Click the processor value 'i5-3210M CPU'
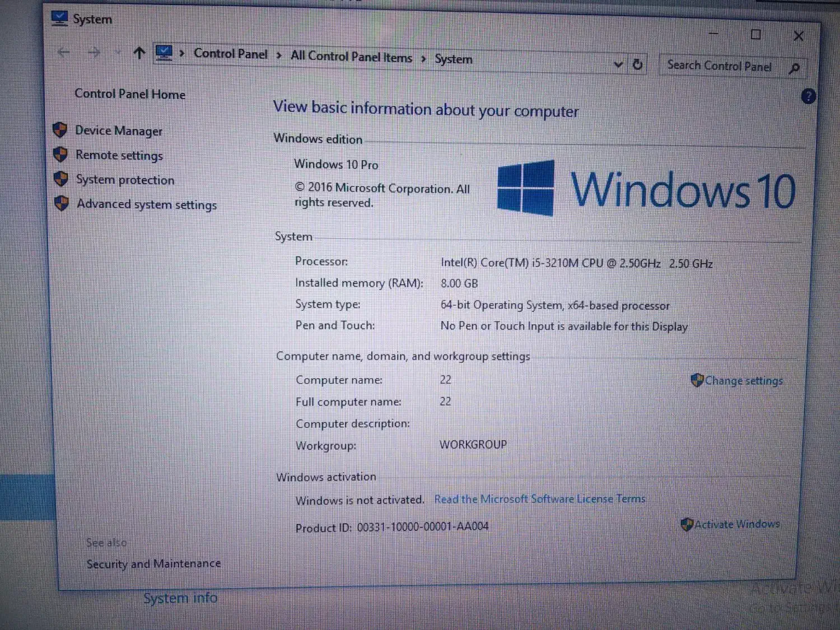 tap(568, 263)
